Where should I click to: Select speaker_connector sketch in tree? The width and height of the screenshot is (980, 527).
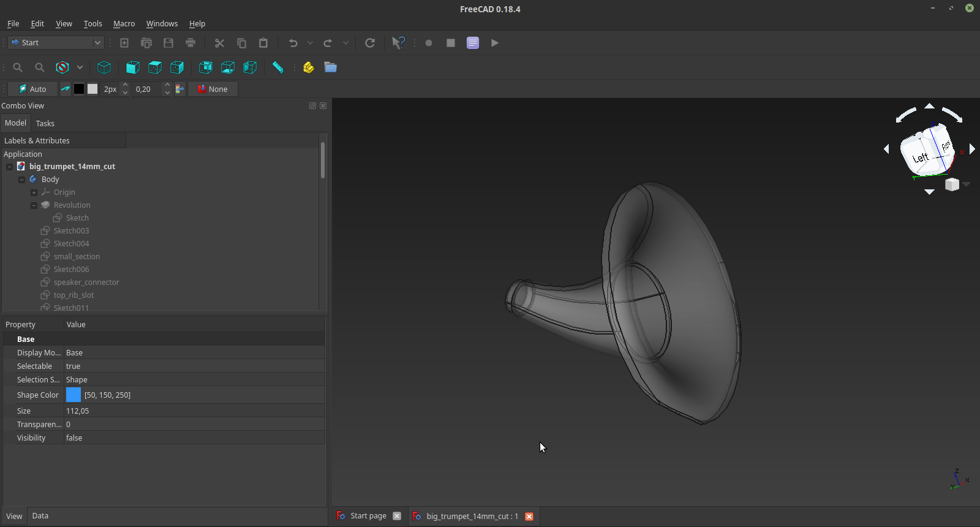(x=86, y=282)
